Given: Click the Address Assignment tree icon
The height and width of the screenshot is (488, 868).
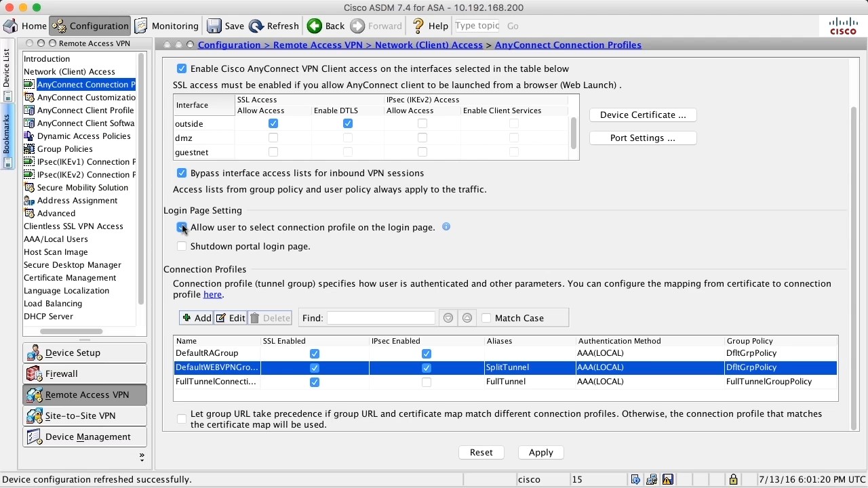Looking at the screenshot, I should [29, 201].
